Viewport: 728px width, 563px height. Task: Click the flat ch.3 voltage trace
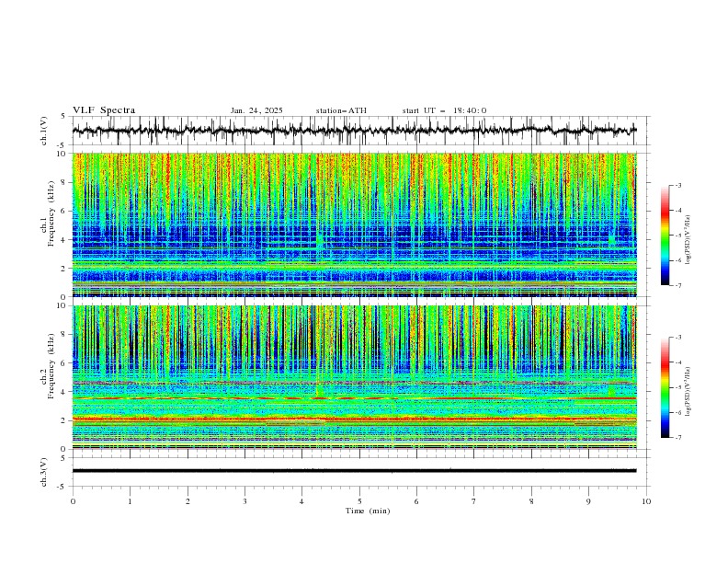354,471
